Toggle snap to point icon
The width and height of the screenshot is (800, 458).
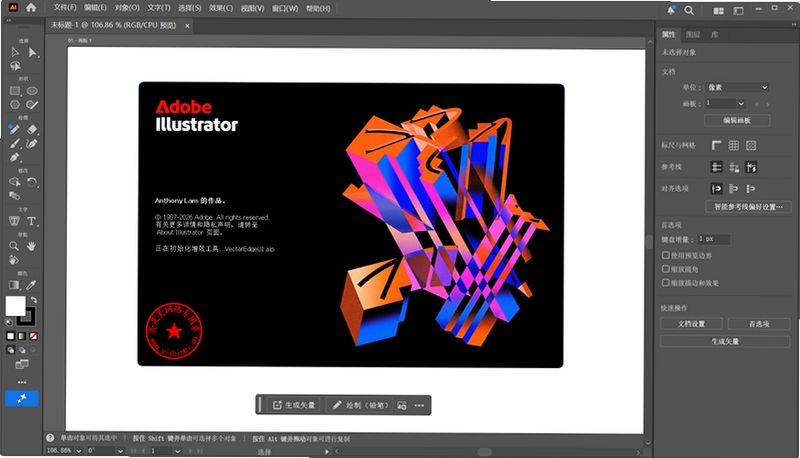pos(716,189)
